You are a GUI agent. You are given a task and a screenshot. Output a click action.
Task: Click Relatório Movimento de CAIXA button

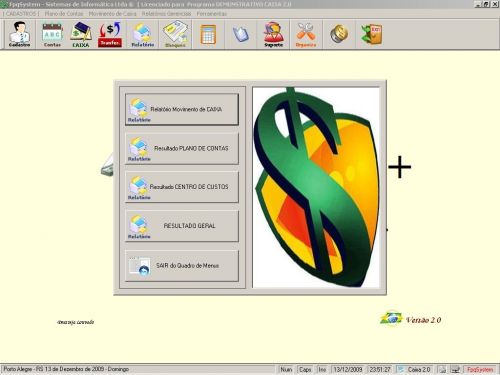[x=182, y=109]
